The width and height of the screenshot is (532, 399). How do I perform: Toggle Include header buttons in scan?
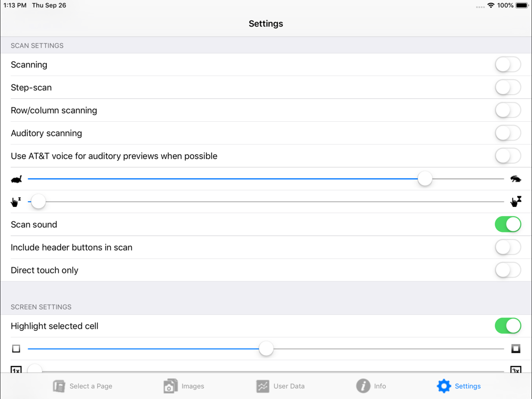pos(508,247)
